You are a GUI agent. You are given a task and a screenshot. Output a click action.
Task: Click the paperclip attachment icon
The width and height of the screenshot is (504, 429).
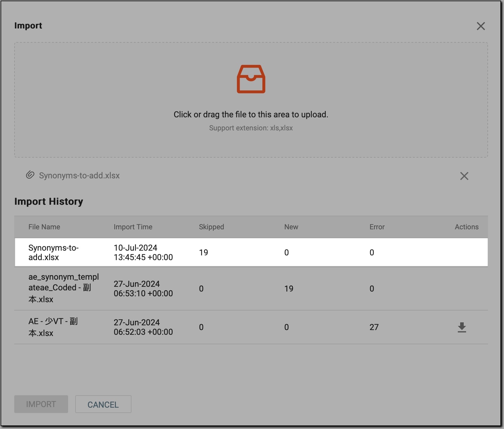tap(30, 175)
